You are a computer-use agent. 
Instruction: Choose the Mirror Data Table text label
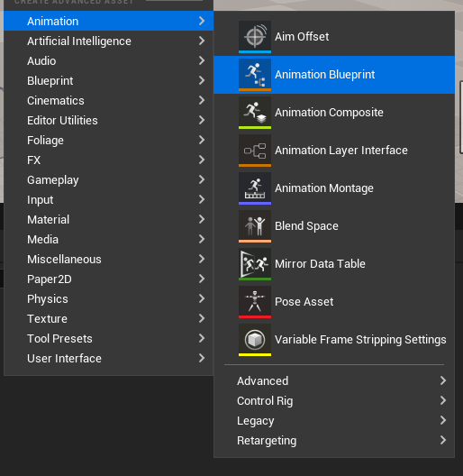click(x=320, y=264)
